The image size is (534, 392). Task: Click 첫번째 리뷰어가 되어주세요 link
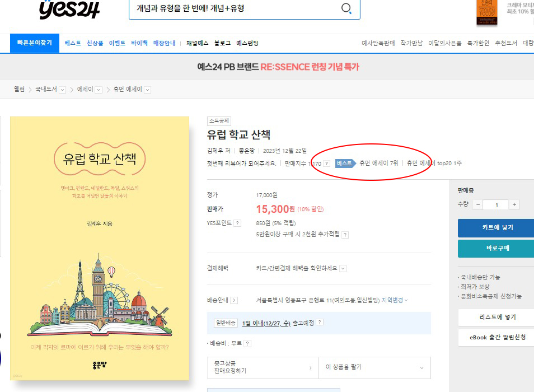241,164
